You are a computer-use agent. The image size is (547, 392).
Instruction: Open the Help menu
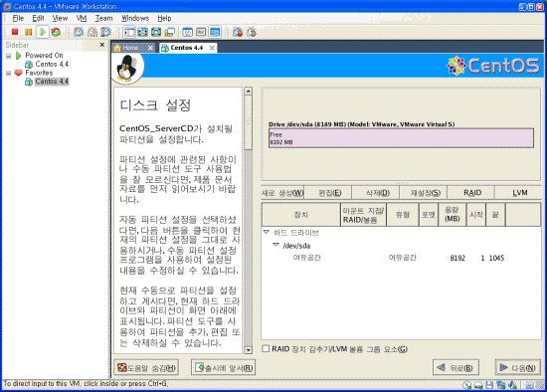point(164,18)
